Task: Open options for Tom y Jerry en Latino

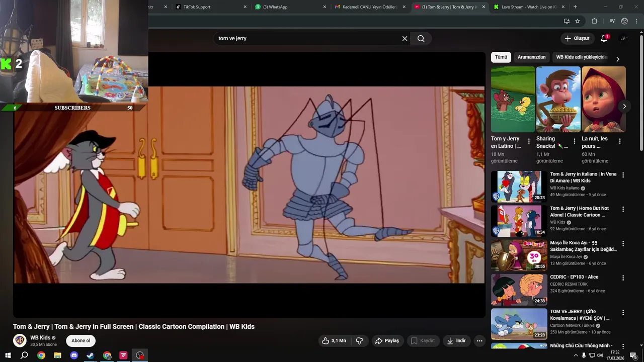Action: point(529,141)
